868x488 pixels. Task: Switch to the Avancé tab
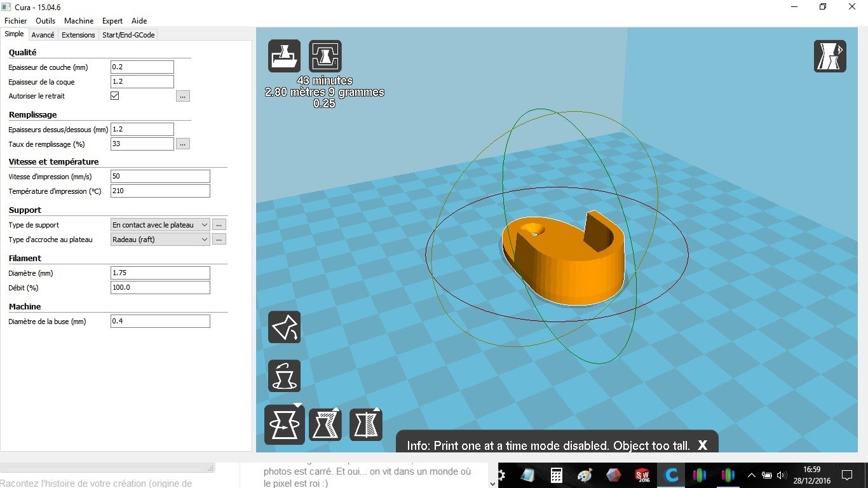(43, 35)
